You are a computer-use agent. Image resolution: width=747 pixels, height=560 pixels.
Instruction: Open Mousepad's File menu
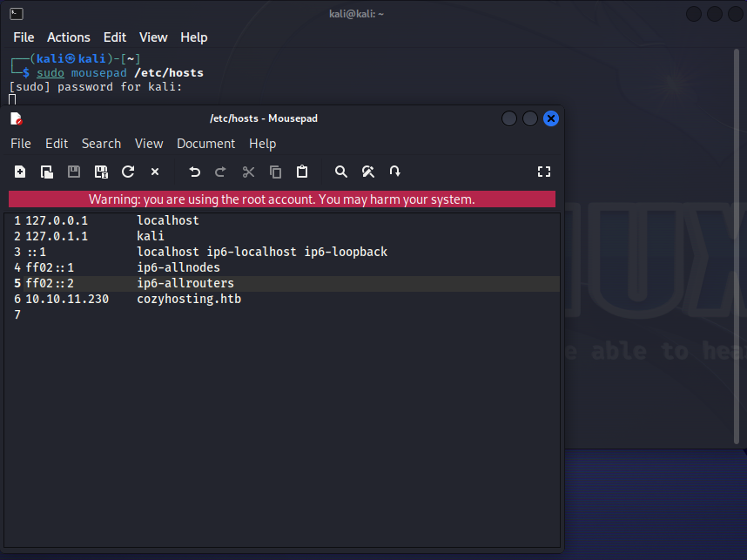(x=21, y=144)
